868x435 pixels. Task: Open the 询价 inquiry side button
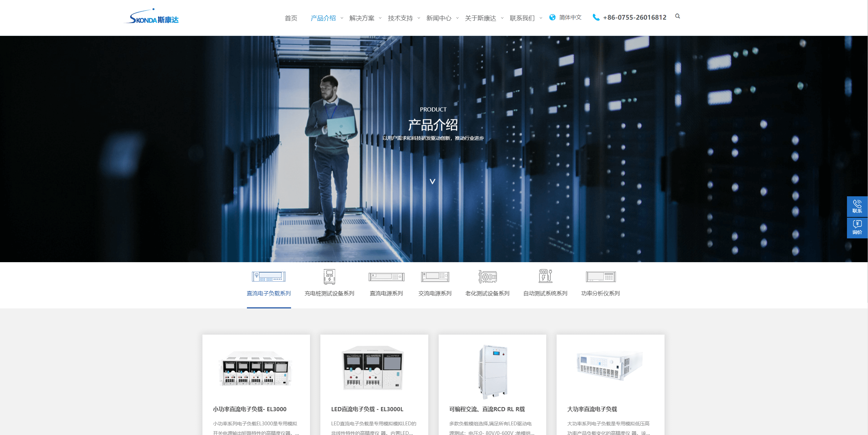(x=857, y=228)
